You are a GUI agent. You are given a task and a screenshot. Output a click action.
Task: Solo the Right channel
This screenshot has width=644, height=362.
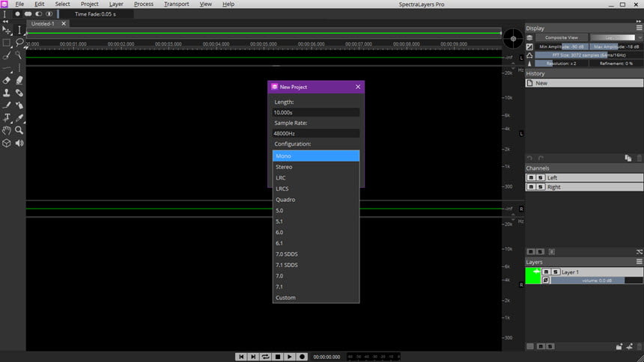click(x=541, y=187)
